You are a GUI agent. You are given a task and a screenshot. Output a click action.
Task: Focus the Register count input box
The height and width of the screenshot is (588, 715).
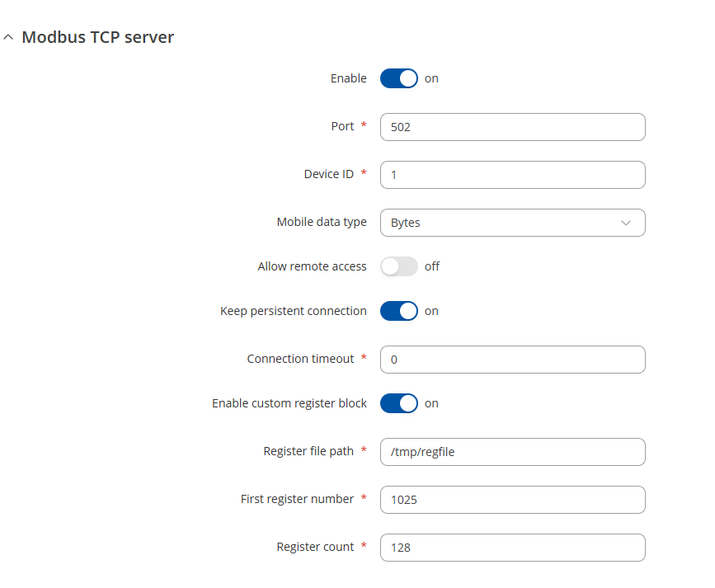pyautogui.click(x=512, y=548)
